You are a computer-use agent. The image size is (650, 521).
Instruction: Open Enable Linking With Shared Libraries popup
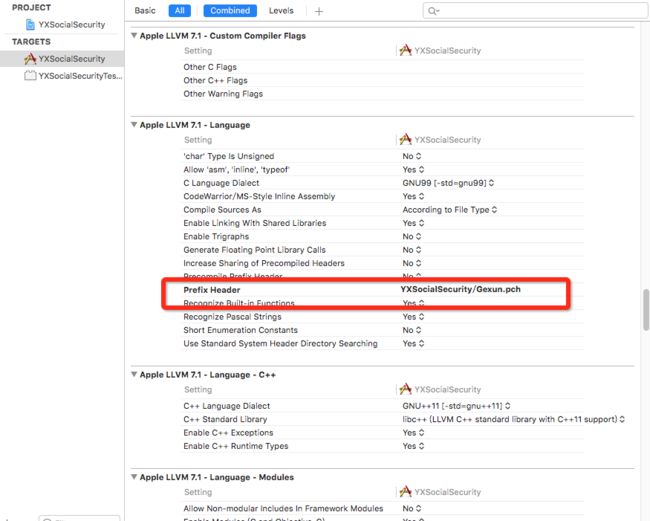coord(413,223)
